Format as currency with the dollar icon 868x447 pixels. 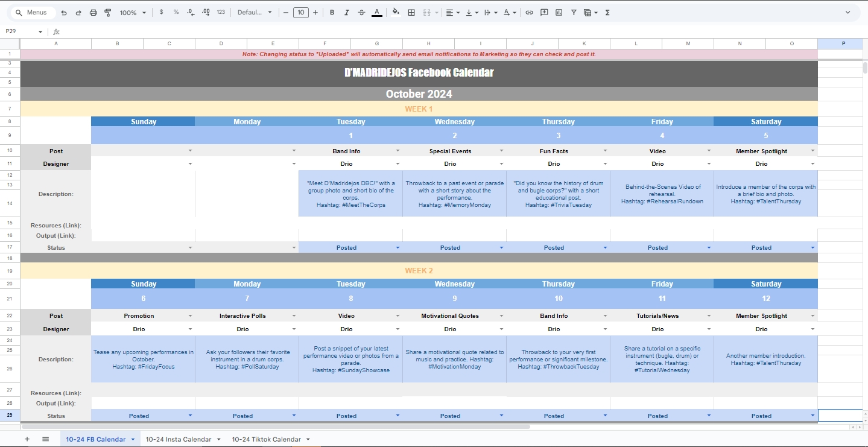point(161,12)
